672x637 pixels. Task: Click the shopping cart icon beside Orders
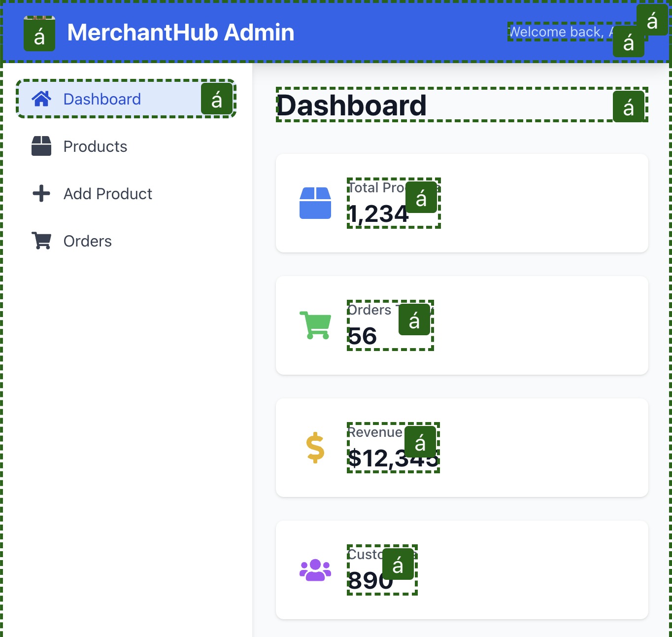42,241
